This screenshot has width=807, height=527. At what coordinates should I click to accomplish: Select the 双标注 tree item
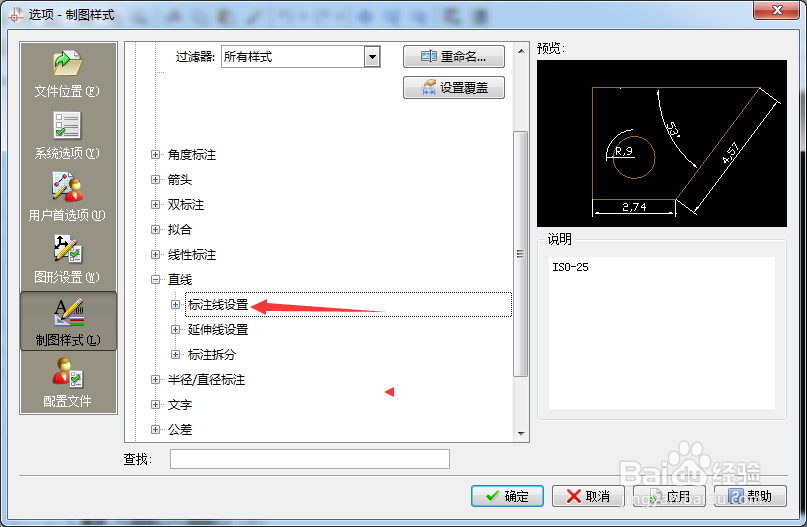pos(186,204)
